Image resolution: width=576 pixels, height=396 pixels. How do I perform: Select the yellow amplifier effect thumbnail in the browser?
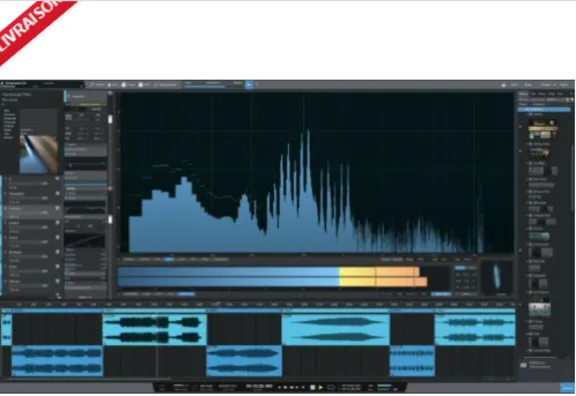543,130
